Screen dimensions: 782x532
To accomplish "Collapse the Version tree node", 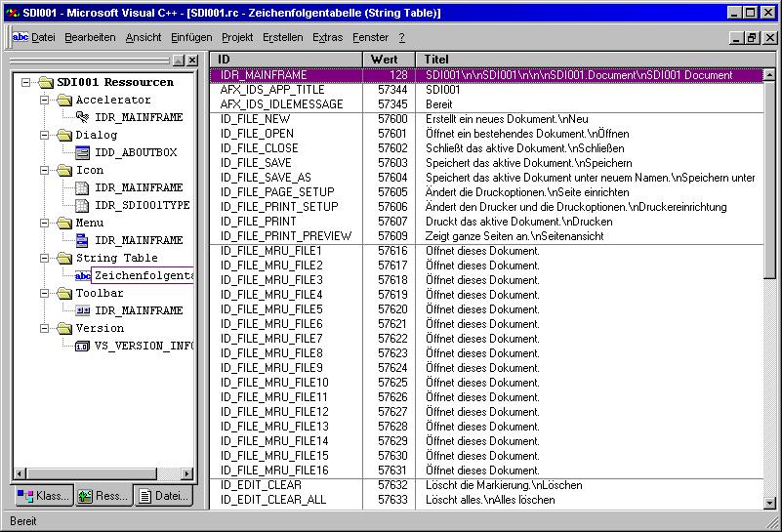I will tap(44, 328).
